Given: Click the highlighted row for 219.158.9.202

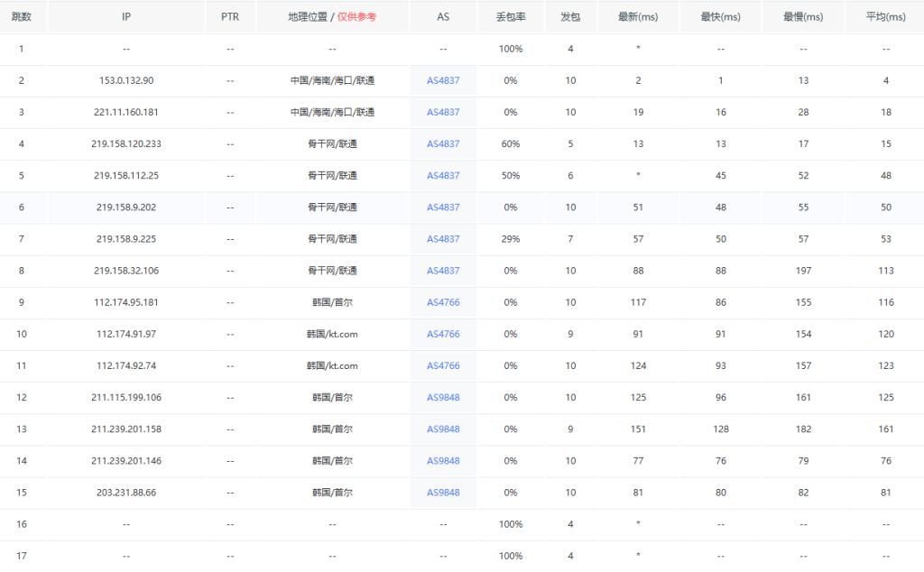Looking at the screenshot, I should tap(125, 207).
